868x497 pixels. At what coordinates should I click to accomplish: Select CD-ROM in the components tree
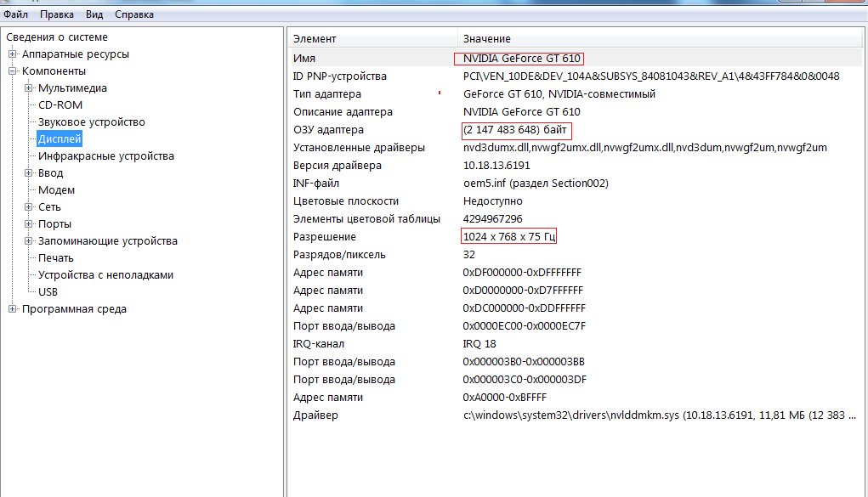(60, 105)
